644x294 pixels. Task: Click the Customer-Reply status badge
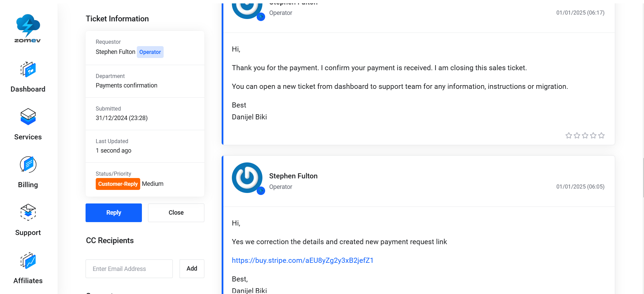pos(118,184)
